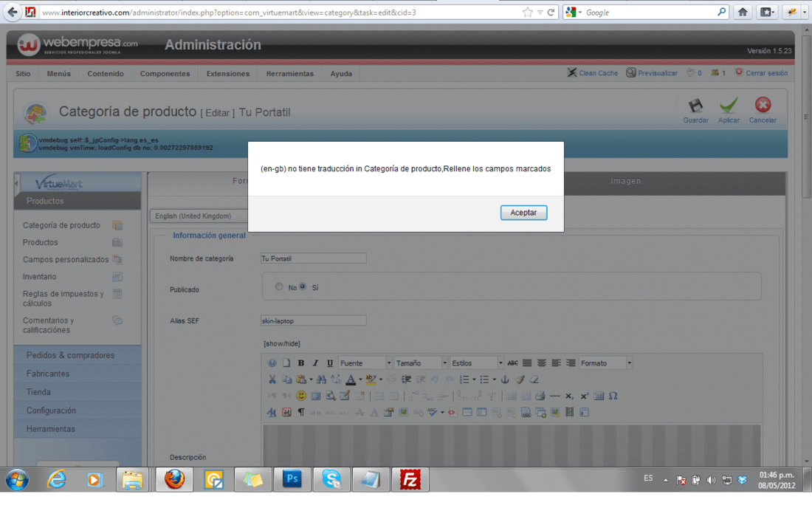
Task: Open the Ayuda menu
Action: 341,74
